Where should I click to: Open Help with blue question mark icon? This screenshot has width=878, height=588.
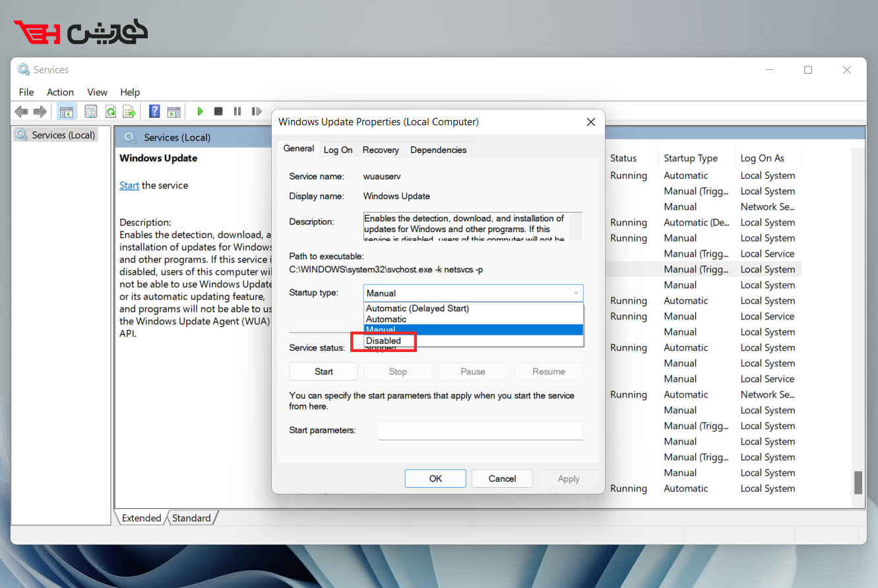pyautogui.click(x=154, y=111)
